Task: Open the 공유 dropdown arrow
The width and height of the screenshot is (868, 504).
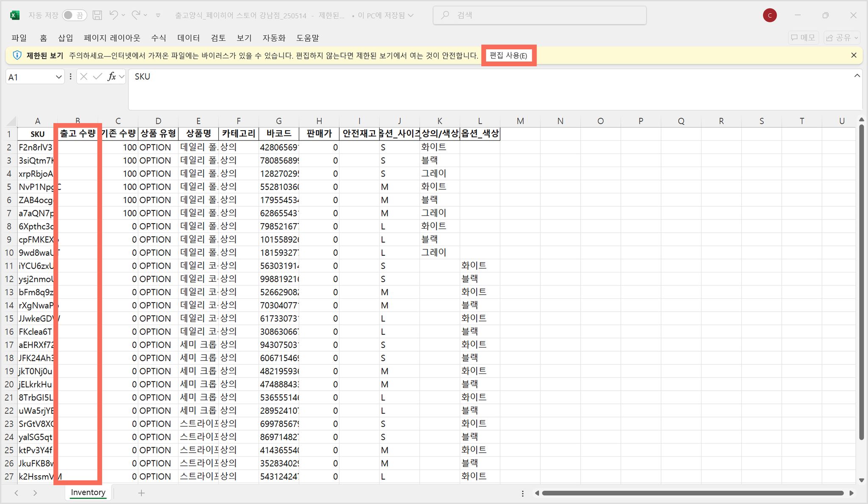Action: [x=856, y=38]
